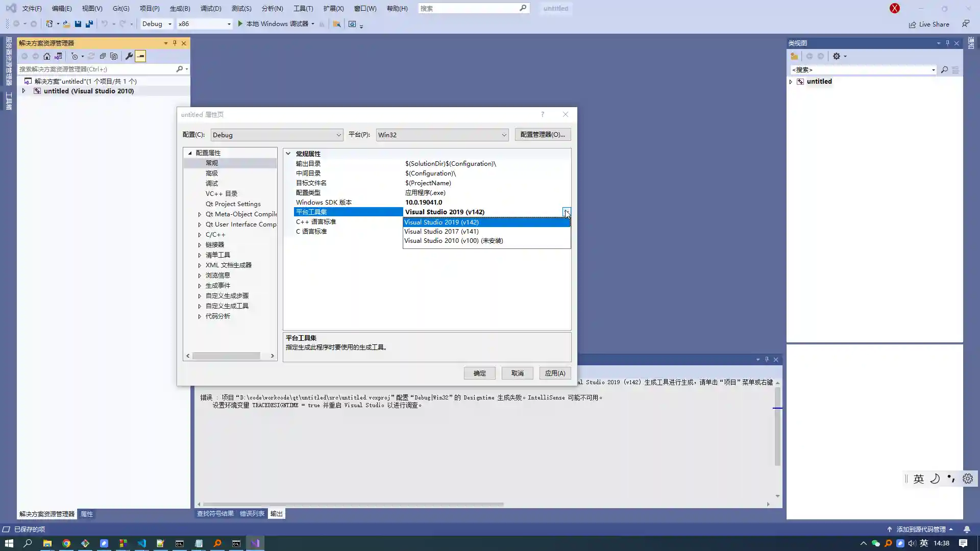This screenshot has width=980, height=551.
Task: Click the Find in Files toolbar icon
Action: (x=337, y=24)
